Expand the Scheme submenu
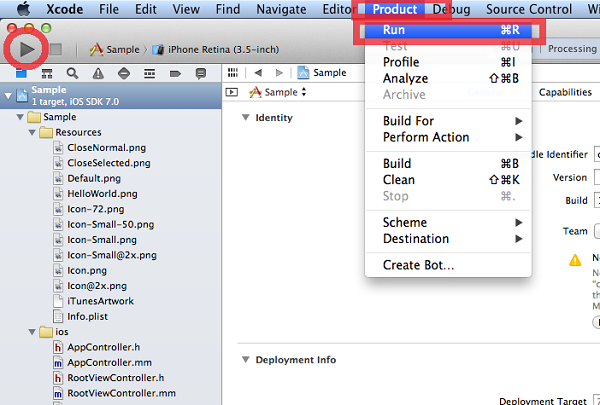 [448, 222]
